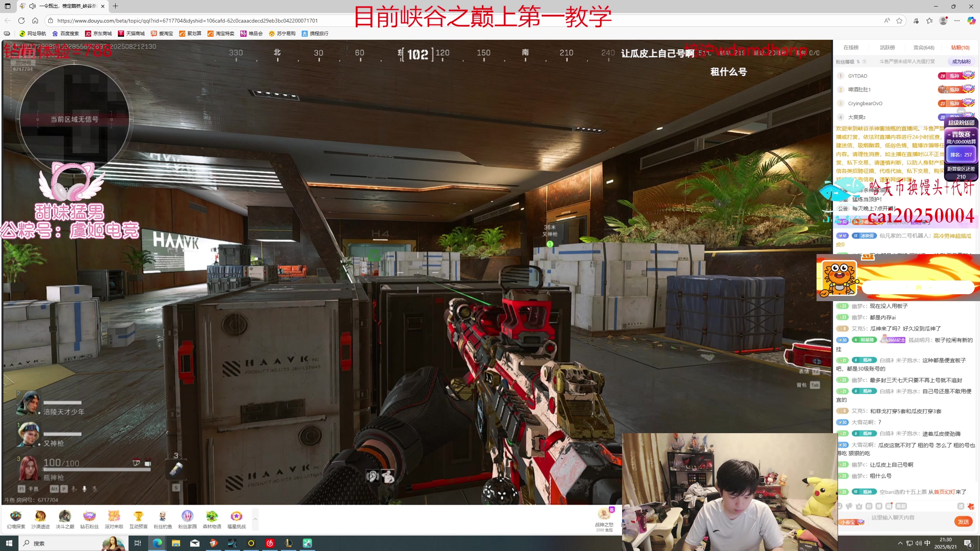
Task: Click the red splash effects icon in chat
Action: (970, 506)
